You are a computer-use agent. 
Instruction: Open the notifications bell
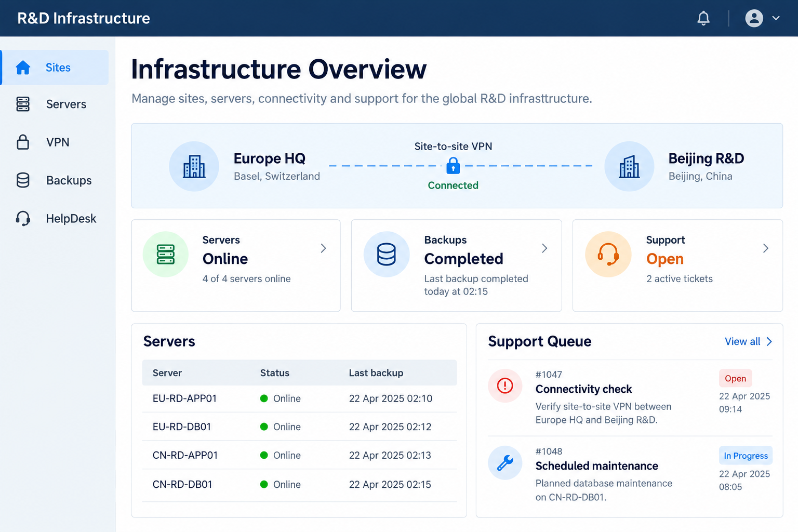pos(703,18)
